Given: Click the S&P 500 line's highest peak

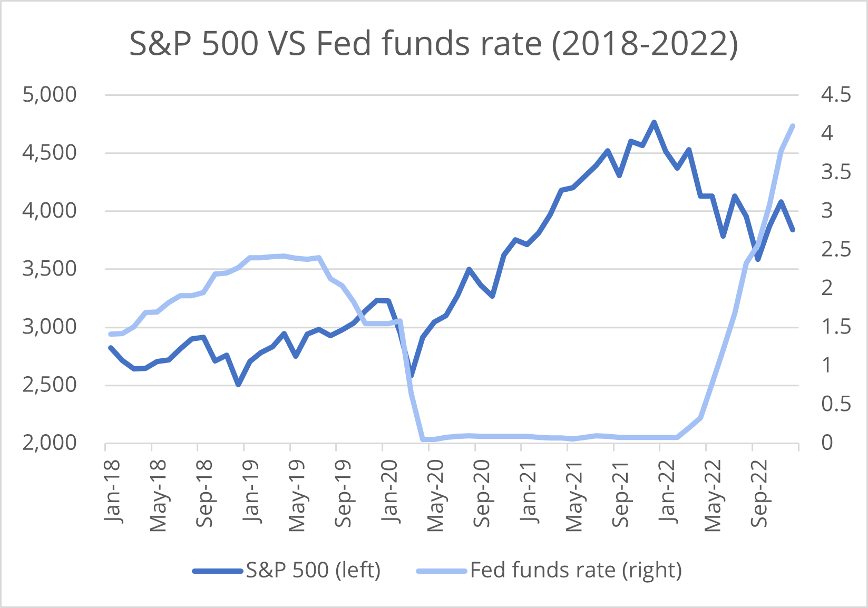Looking at the screenshot, I should 654,122.
